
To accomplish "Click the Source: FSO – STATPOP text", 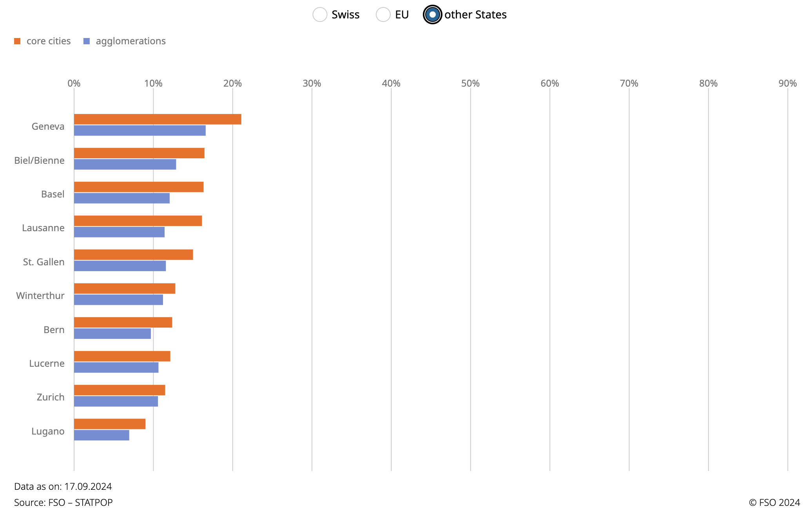I will tap(63, 503).
